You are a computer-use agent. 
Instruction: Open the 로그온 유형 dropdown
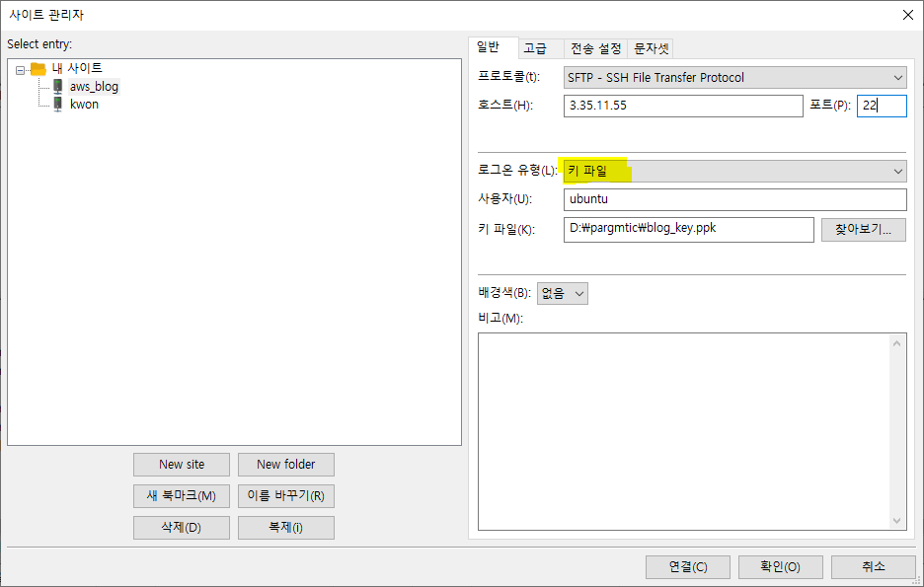[x=734, y=172]
